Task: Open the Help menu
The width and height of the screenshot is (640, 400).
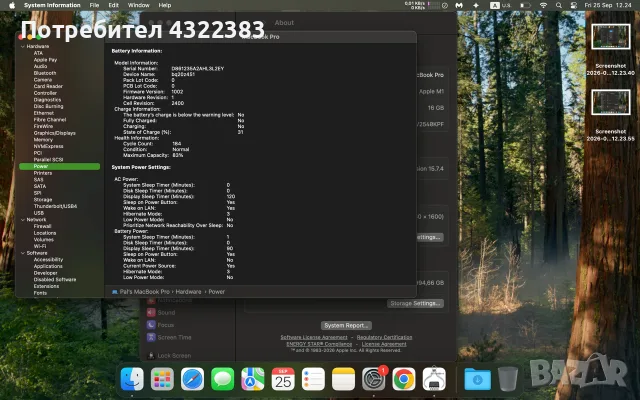Action: point(164,5)
